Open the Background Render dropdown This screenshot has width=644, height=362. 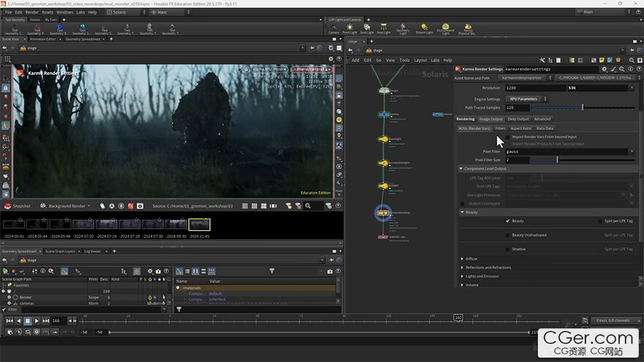click(65, 206)
